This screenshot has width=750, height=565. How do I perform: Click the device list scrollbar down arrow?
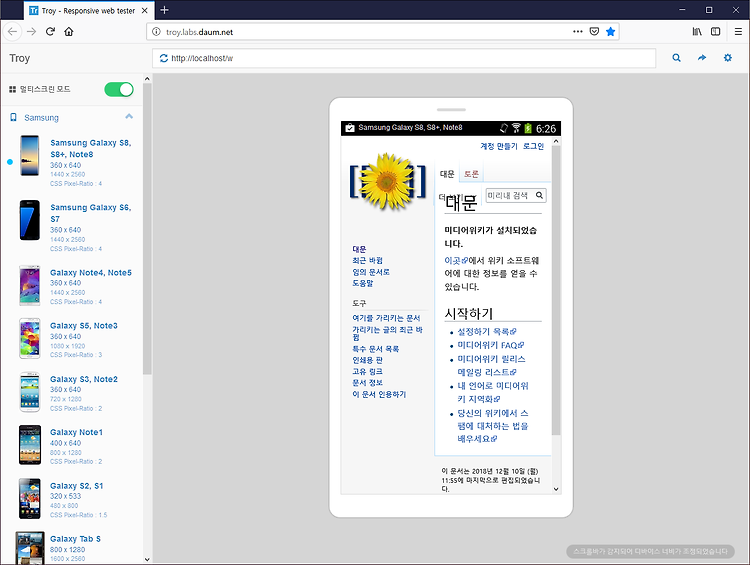pyautogui.click(x=147, y=559)
